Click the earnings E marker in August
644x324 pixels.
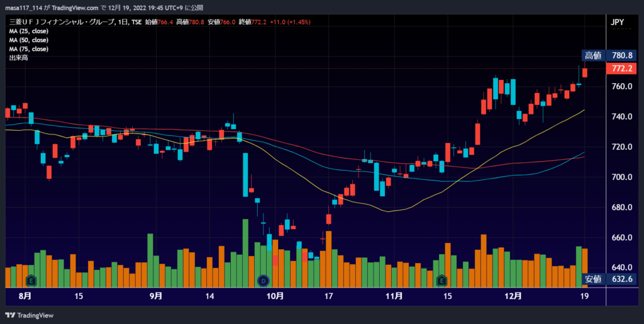coord(31,281)
